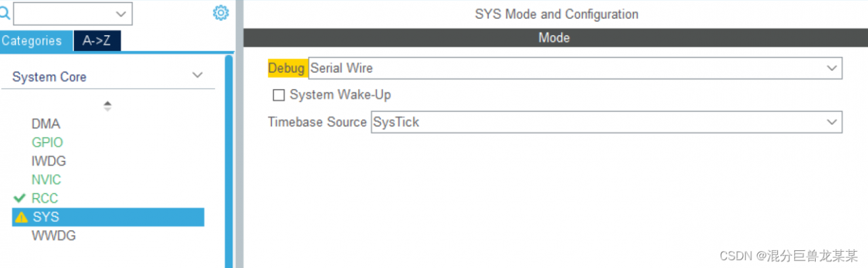Open the Debug Serial Wire dropdown
Image resolution: width=868 pixels, height=268 pixels.
pyautogui.click(x=575, y=68)
